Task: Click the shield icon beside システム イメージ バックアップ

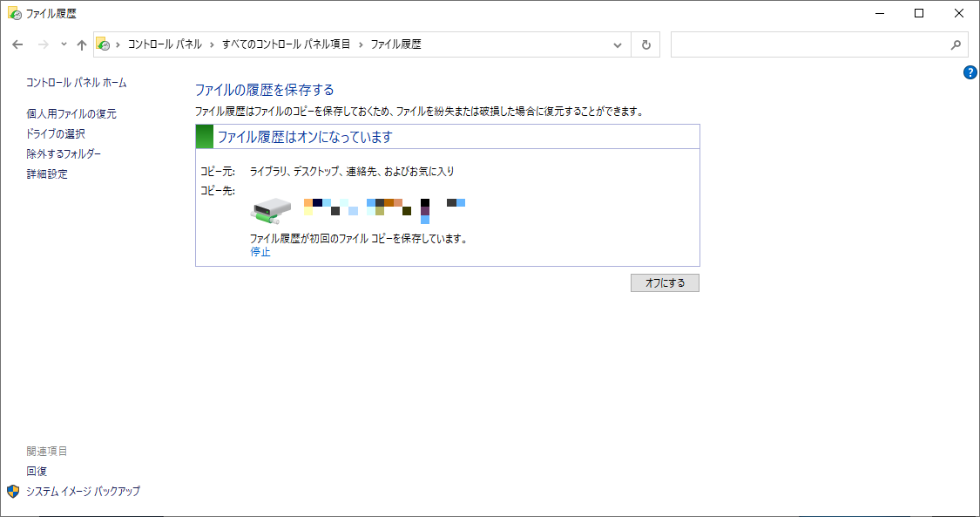Action: 13,491
